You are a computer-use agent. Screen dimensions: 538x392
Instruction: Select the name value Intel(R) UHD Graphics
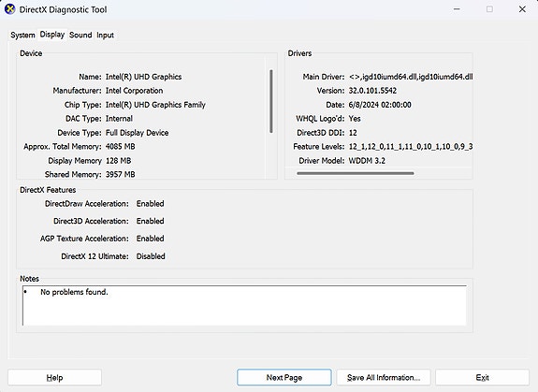tap(143, 77)
